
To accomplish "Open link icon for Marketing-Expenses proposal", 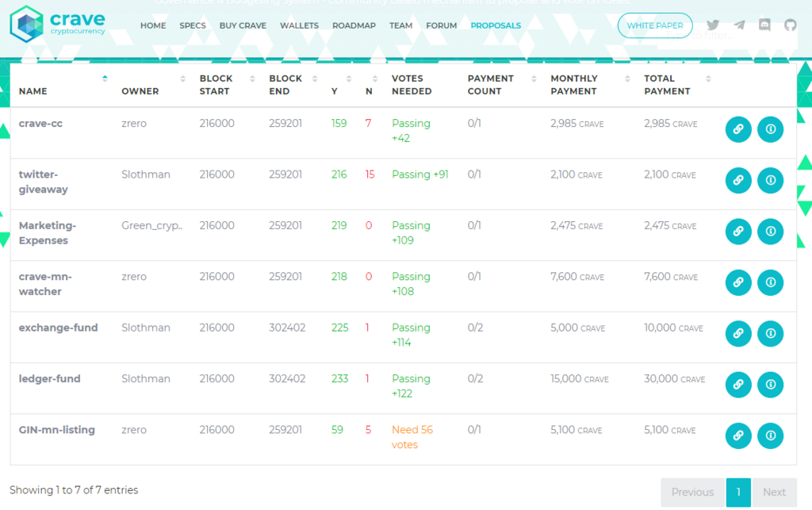I will (x=738, y=231).
